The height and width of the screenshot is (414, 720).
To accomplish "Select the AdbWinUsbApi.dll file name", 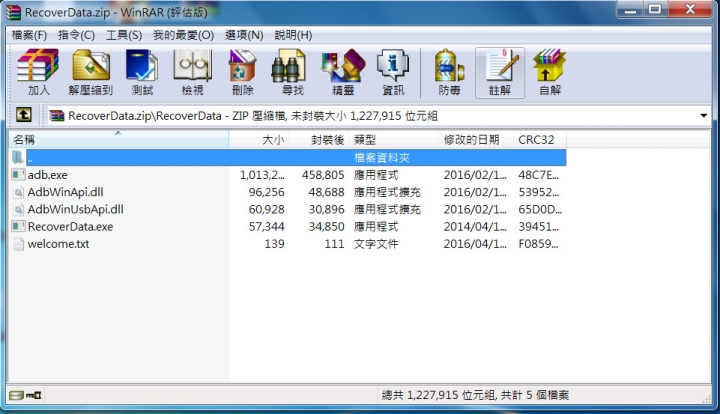I will tap(75, 209).
